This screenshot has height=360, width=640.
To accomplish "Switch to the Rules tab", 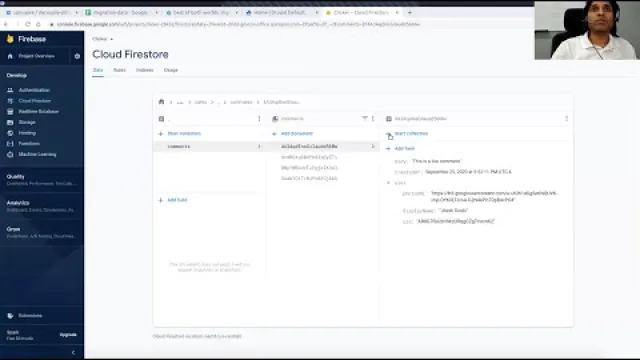I will pos(120,70).
